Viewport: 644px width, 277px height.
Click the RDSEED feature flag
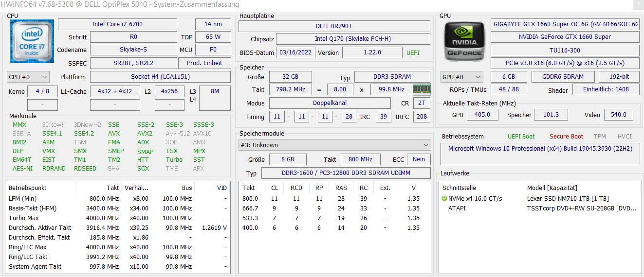(x=85, y=168)
